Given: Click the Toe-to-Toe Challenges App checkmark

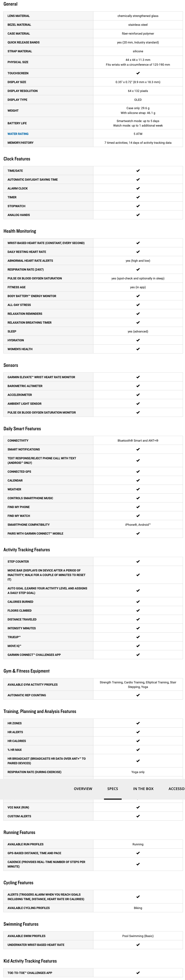Looking at the screenshot, I should tap(138, 973).
